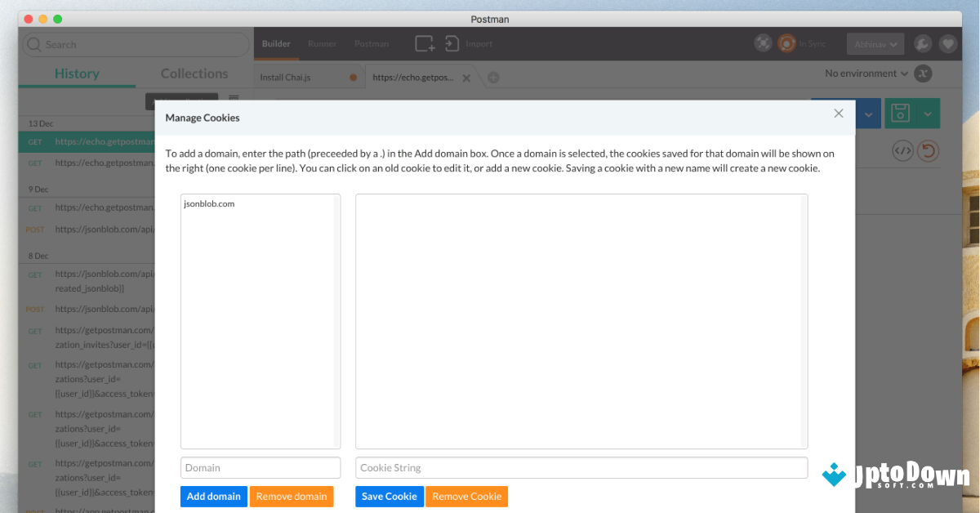Screen dimensions: 980x513
Task: Open the code generation snippet icon
Action: click(902, 150)
